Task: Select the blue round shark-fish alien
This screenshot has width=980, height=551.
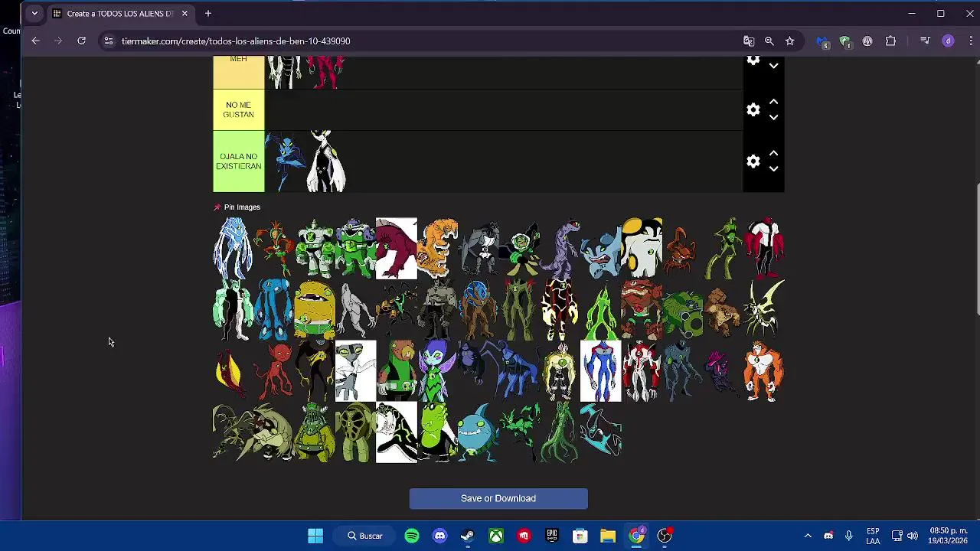Action: point(479,432)
